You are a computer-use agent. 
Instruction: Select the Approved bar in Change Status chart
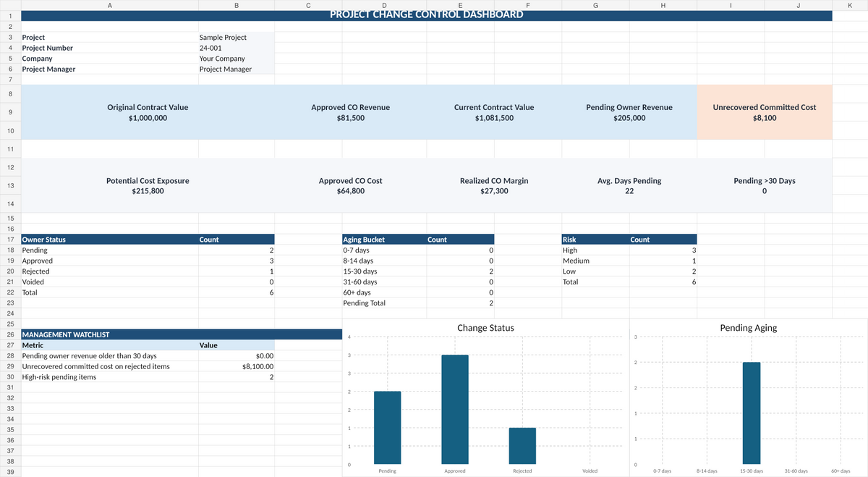pyautogui.click(x=455, y=410)
